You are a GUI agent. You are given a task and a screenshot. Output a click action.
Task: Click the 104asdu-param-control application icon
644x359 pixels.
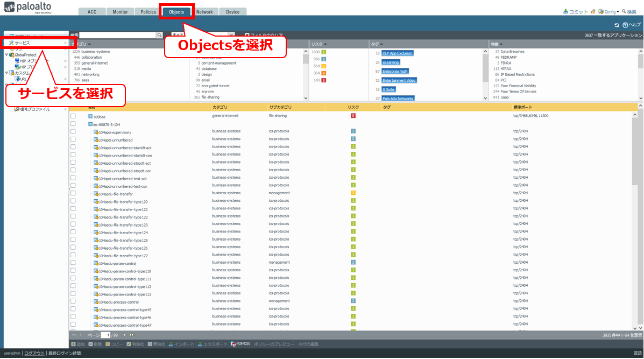click(x=96, y=263)
